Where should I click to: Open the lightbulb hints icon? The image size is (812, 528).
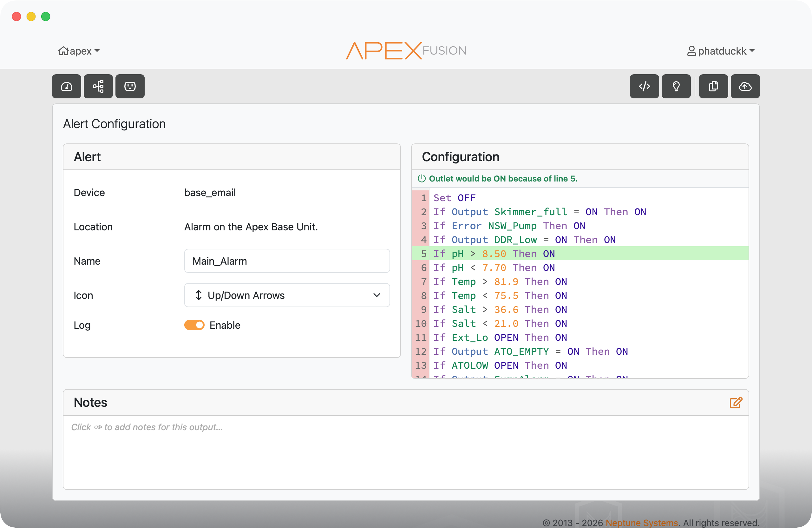click(x=676, y=86)
